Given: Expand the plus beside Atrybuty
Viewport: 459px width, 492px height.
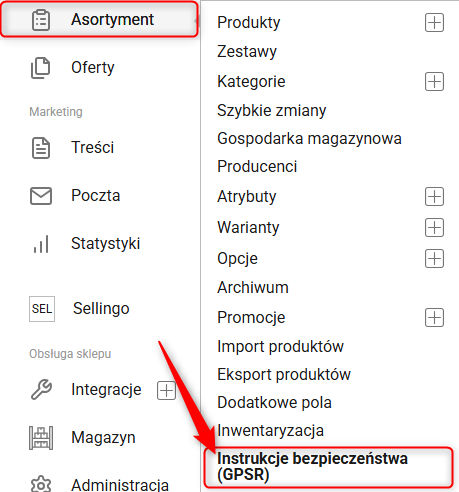Looking at the screenshot, I should [x=434, y=196].
